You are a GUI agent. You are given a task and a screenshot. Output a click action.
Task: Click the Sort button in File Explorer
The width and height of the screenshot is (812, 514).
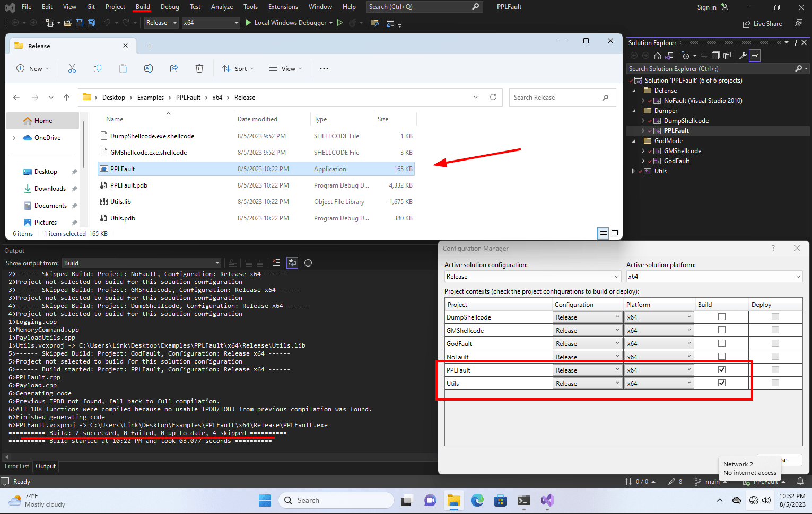coord(238,68)
